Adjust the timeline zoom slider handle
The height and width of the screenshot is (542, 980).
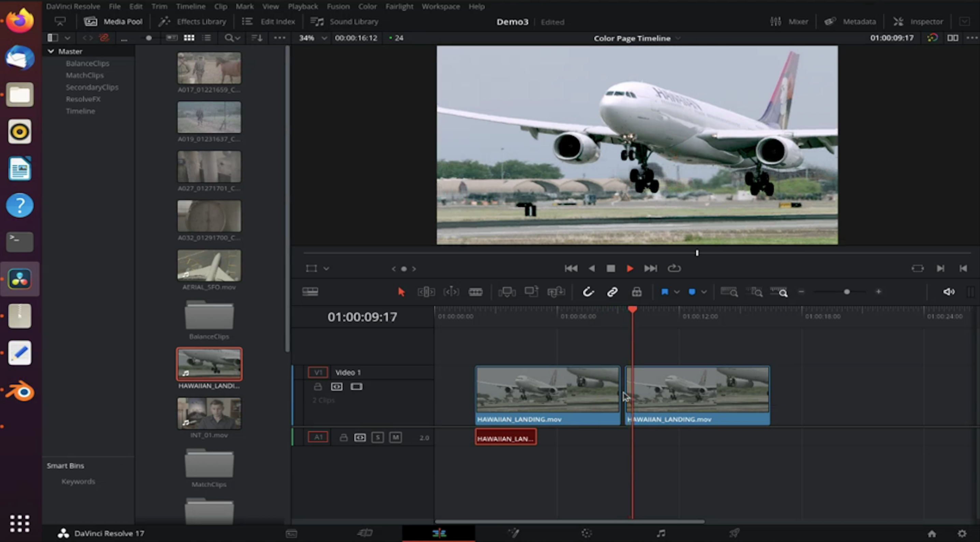[x=847, y=292]
